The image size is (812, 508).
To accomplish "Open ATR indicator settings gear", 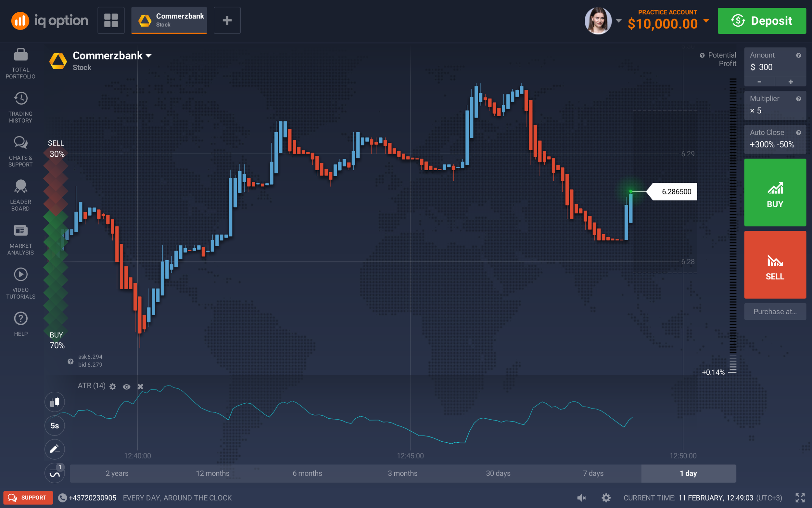I will click(x=113, y=387).
